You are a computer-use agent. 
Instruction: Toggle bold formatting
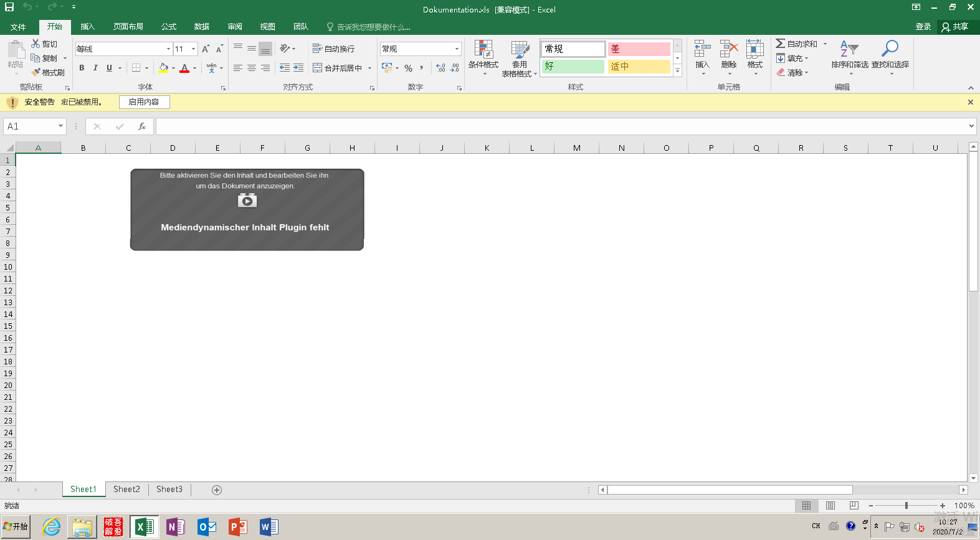tap(82, 68)
